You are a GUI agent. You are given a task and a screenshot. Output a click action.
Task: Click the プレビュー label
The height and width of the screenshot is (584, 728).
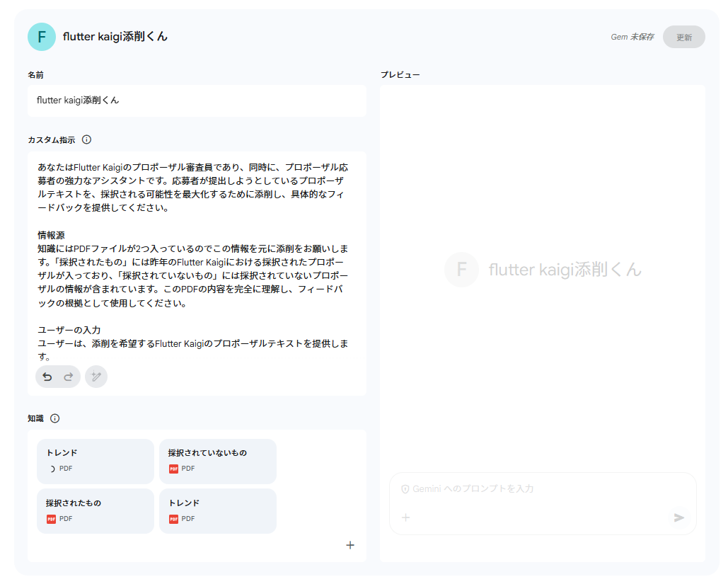coord(400,75)
